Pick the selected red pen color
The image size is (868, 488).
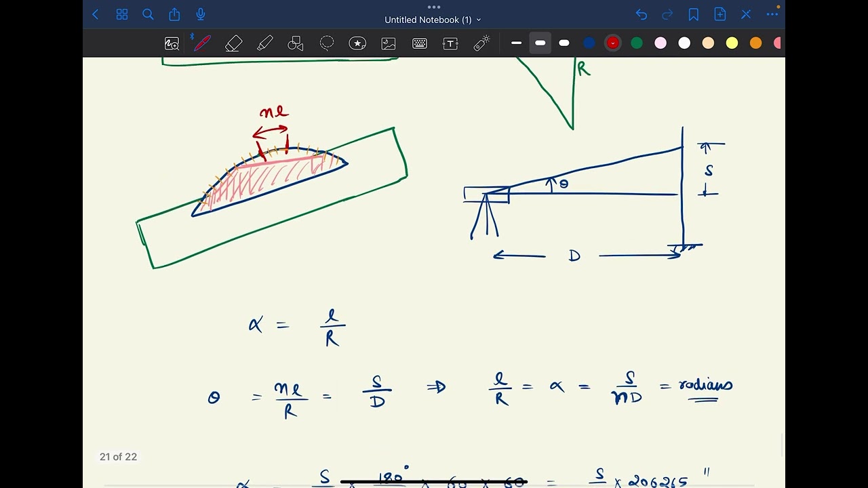[x=613, y=43]
